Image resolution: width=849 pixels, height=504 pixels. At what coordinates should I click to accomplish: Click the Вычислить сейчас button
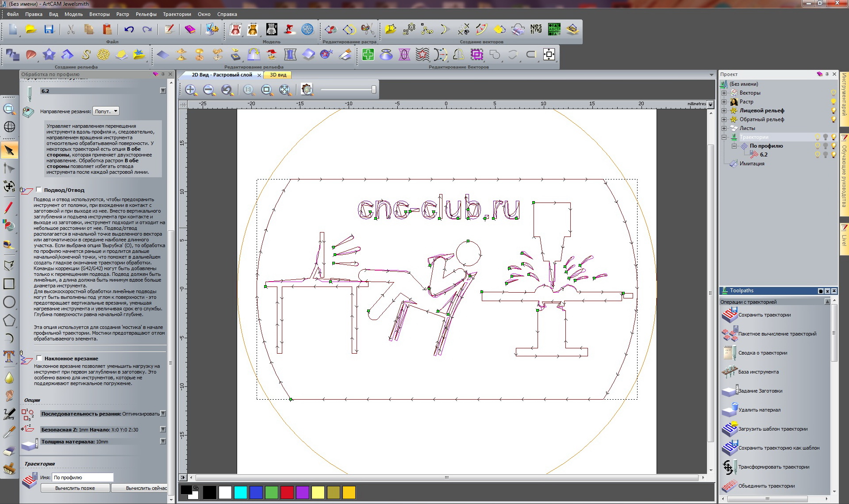140,488
